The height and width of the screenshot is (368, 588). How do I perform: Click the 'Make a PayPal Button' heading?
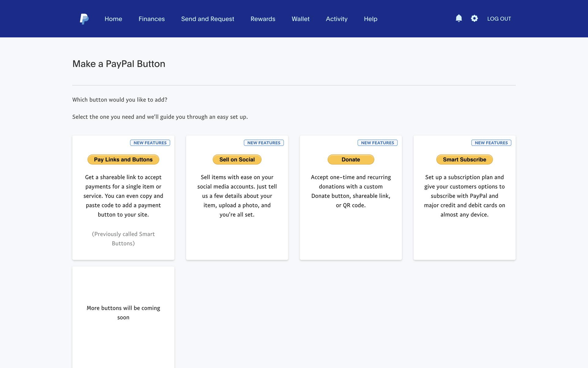119,64
